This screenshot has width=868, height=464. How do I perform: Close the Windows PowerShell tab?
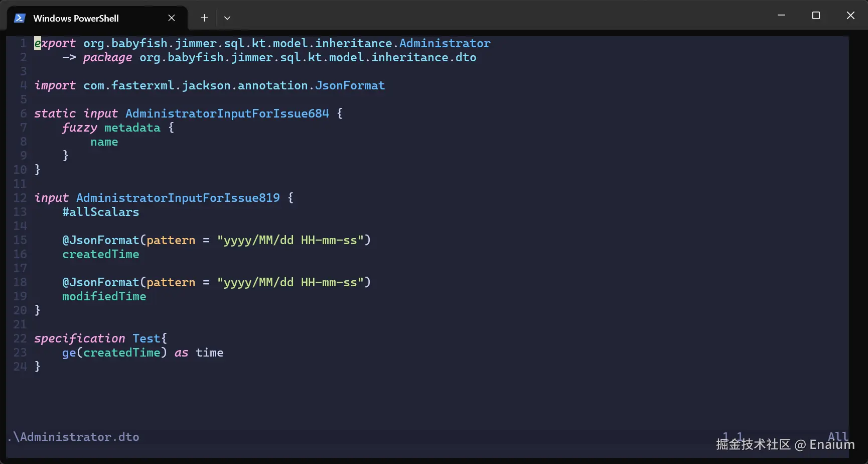click(x=172, y=18)
